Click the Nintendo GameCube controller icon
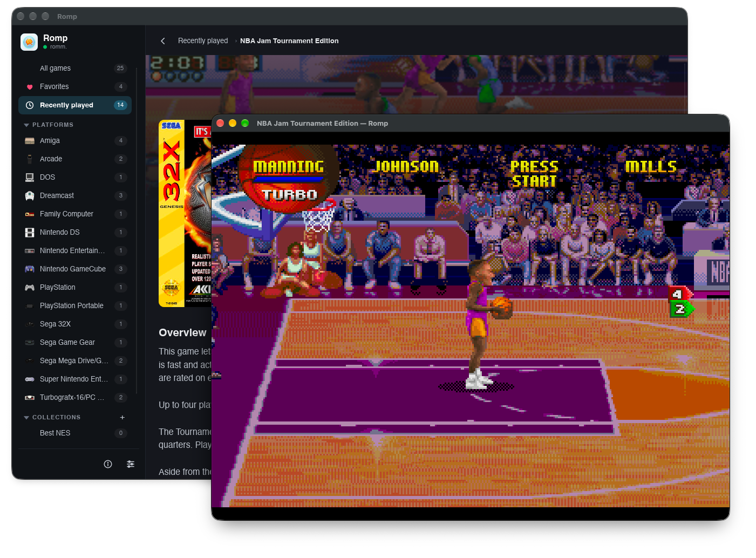 pos(30,269)
